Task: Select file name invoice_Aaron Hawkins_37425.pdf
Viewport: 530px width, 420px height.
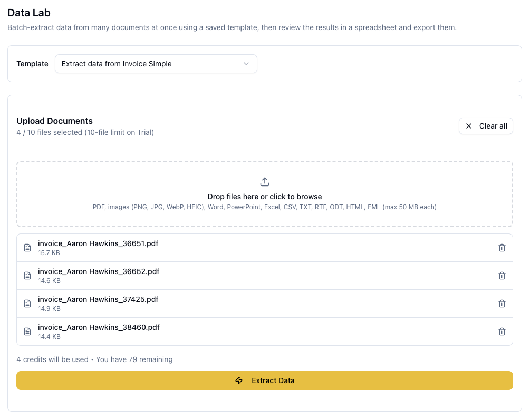Action: pos(98,299)
